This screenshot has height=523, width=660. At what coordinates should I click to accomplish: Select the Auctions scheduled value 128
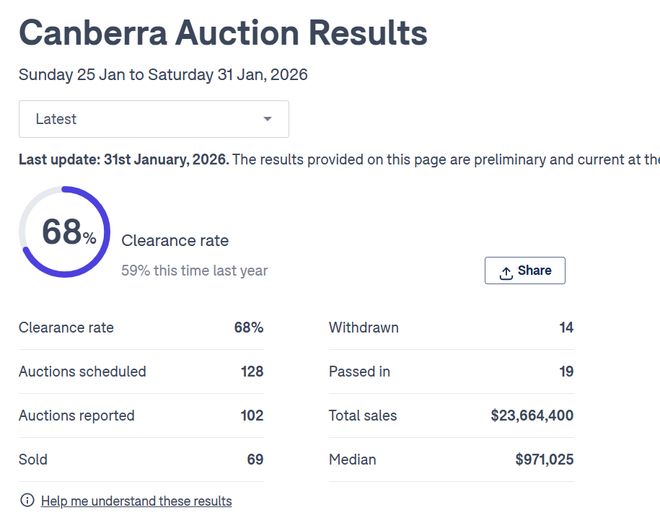[252, 371]
